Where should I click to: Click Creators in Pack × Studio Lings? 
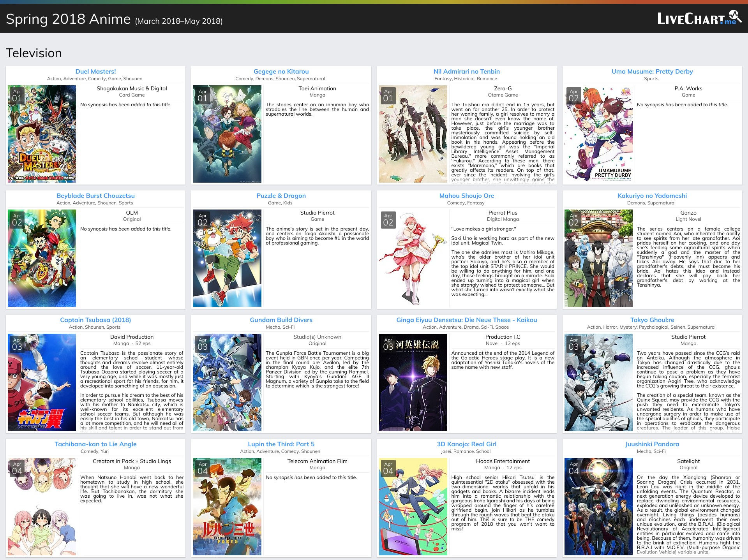pyautogui.click(x=132, y=461)
